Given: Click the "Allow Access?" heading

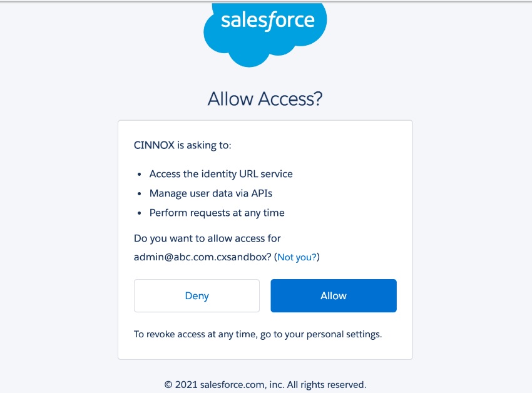Looking at the screenshot, I should pos(265,99).
